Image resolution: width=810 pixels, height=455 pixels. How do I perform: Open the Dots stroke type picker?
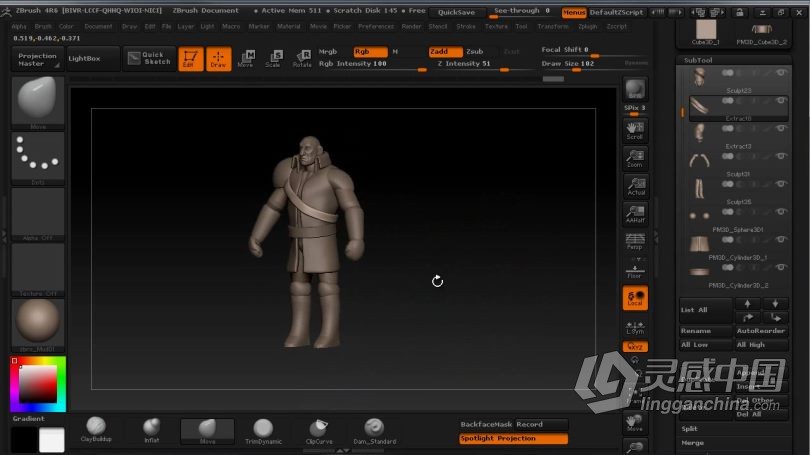click(38, 158)
